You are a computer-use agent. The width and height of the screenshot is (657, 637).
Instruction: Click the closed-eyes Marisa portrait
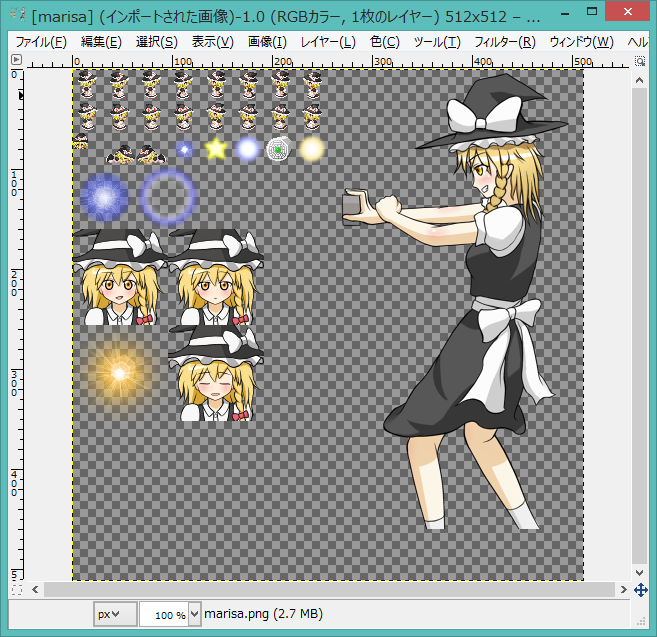[216, 374]
